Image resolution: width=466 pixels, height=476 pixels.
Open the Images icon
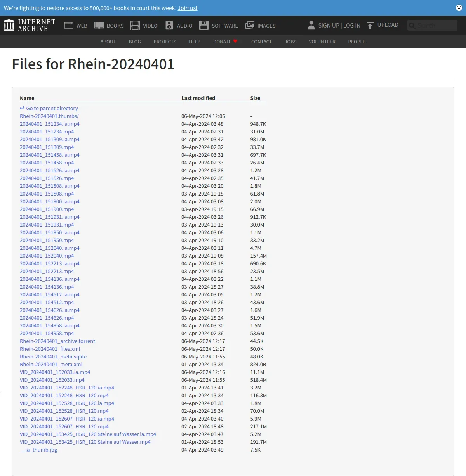click(x=250, y=25)
